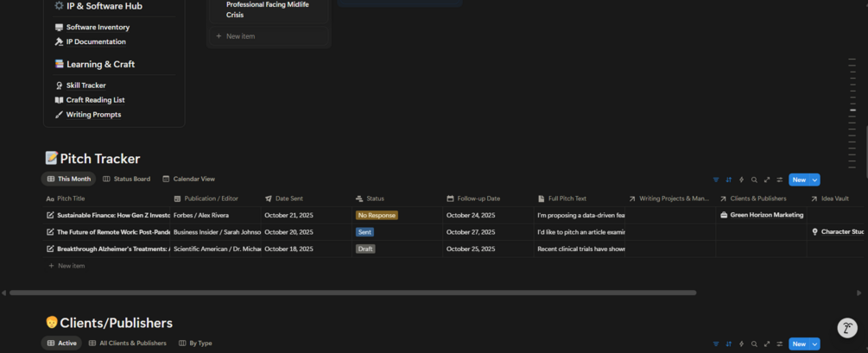Switch to the This Month view tab
The image size is (868, 353).
point(68,180)
